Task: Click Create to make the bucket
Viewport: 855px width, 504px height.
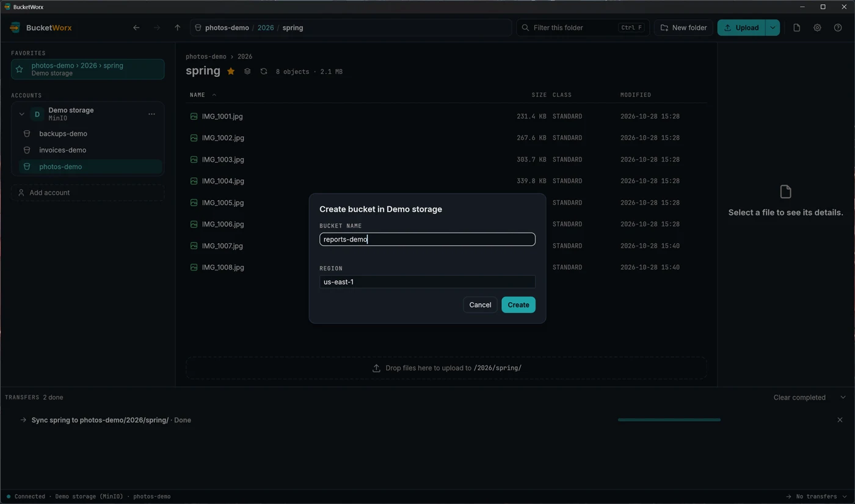Action: pos(518,304)
